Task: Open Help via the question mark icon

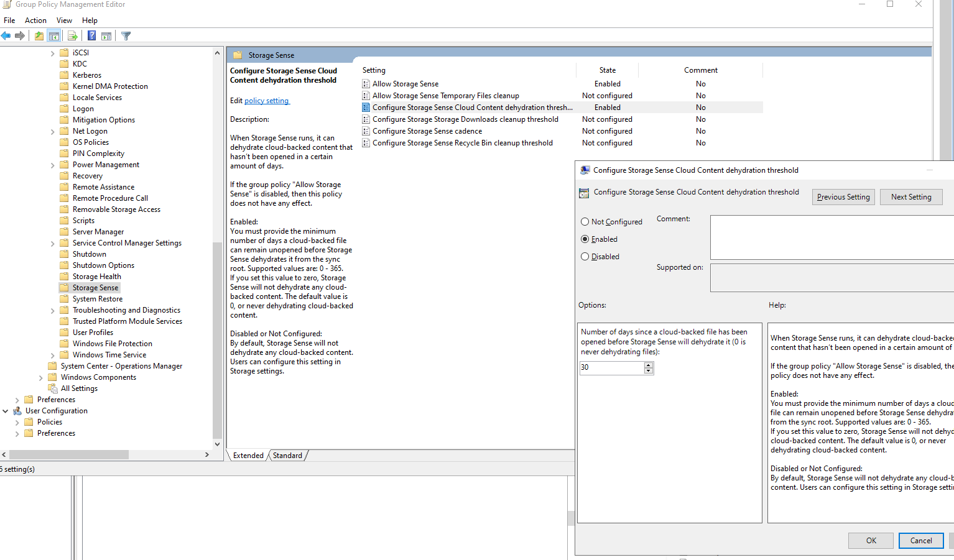Action: pyautogui.click(x=91, y=36)
